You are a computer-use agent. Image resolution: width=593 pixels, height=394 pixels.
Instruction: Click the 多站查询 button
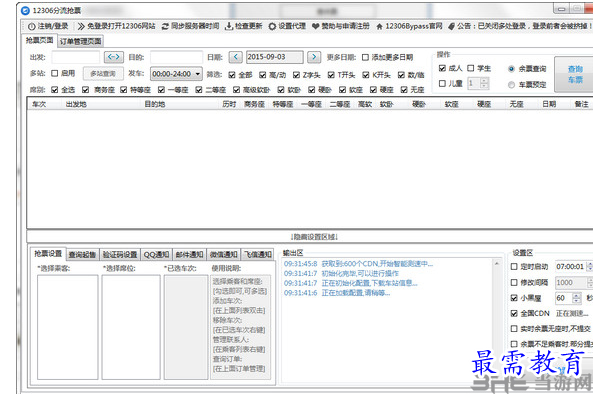103,74
